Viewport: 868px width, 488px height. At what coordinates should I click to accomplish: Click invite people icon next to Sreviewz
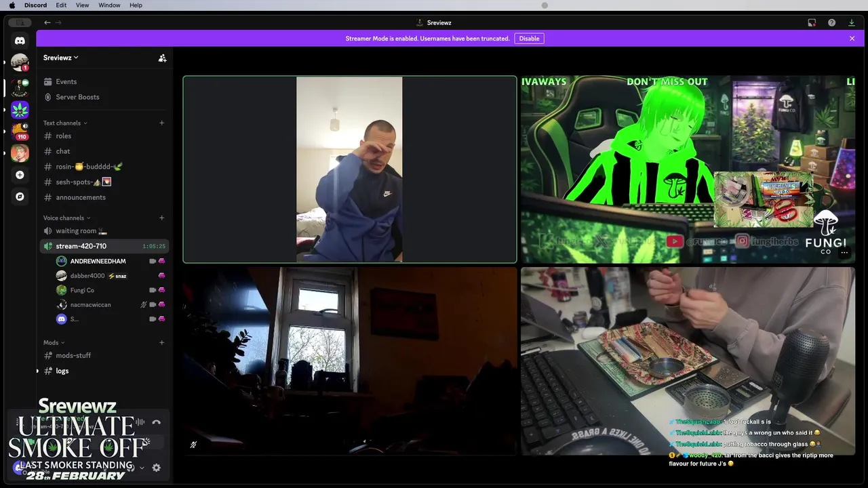(x=162, y=58)
